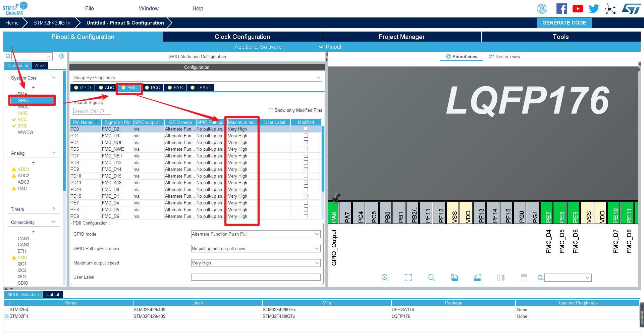Go to Home breadcrumb
The width and height of the screenshot is (644, 336).
click(x=12, y=23)
